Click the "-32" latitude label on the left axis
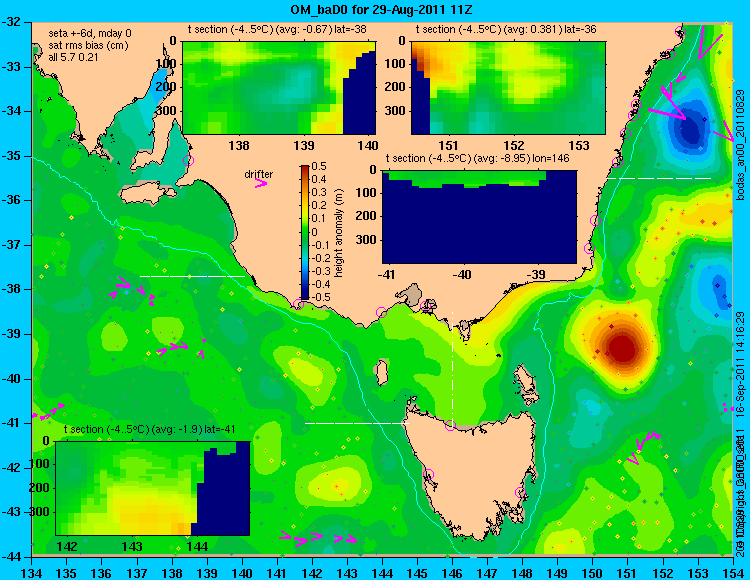The image size is (750, 580). 11,22
